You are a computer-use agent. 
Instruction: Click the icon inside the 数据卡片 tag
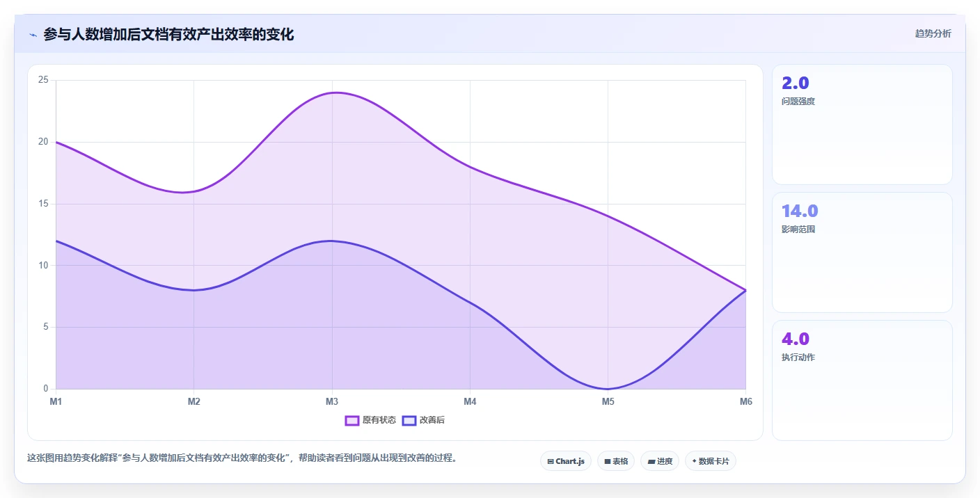(695, 461)
